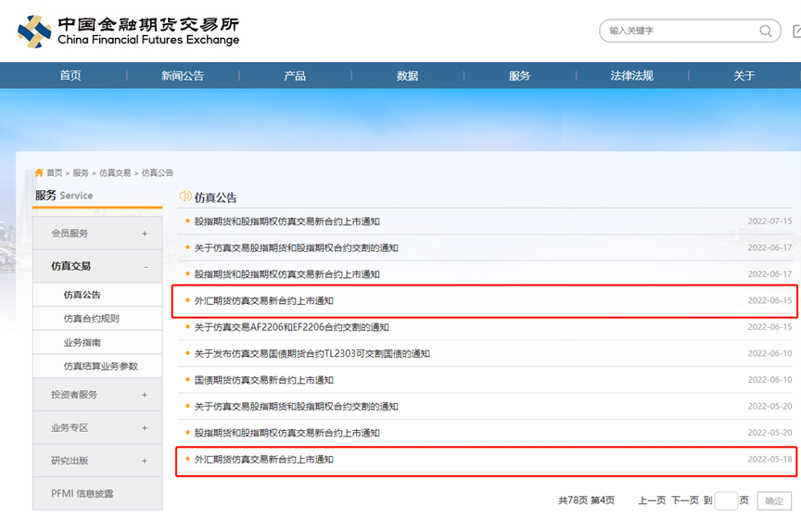Click the home icon in breadcrumb
Screen dimensions: 801x532
point(39,173)
